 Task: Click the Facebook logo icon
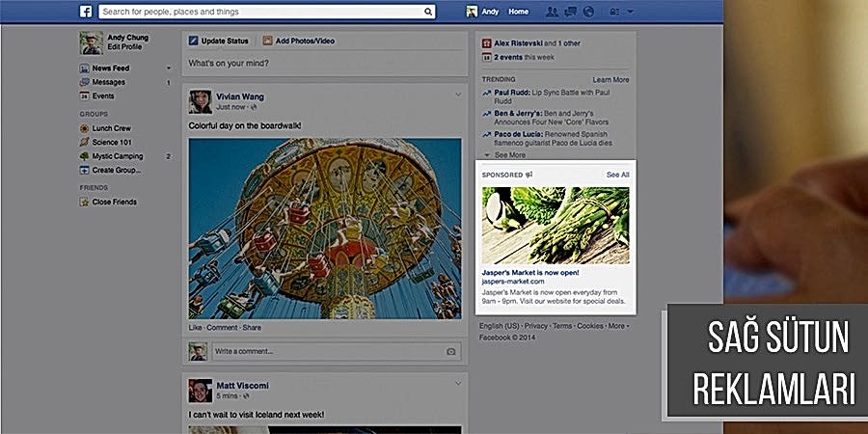tap(85, 12)
